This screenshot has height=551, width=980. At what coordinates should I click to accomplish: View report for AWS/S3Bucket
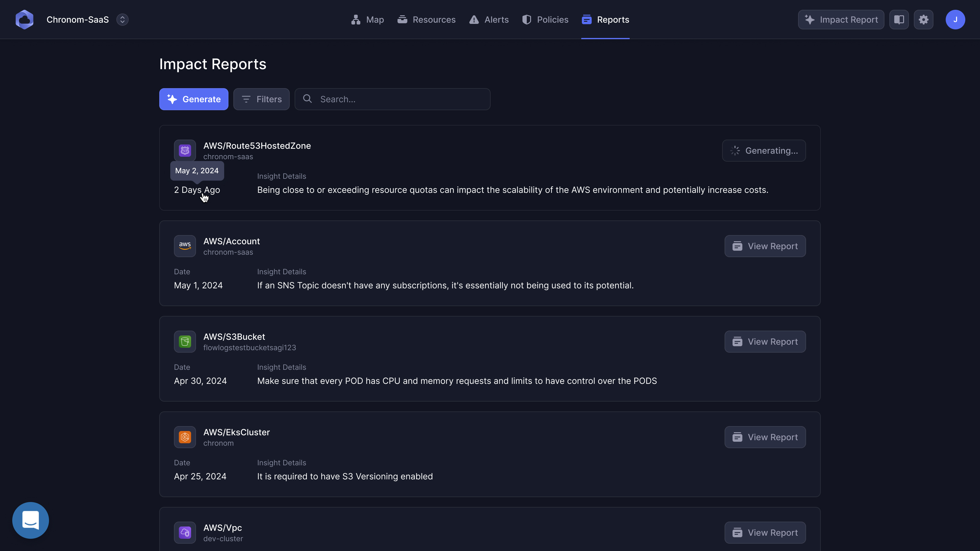click(765, 342)
